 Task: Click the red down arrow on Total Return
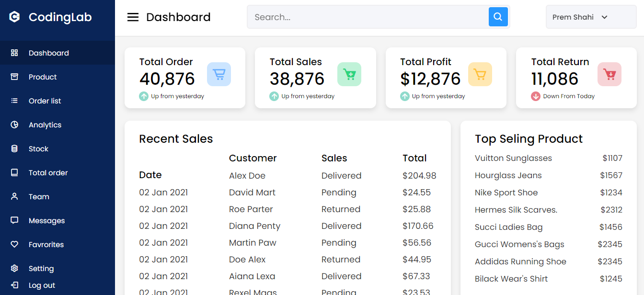point(535,96)
